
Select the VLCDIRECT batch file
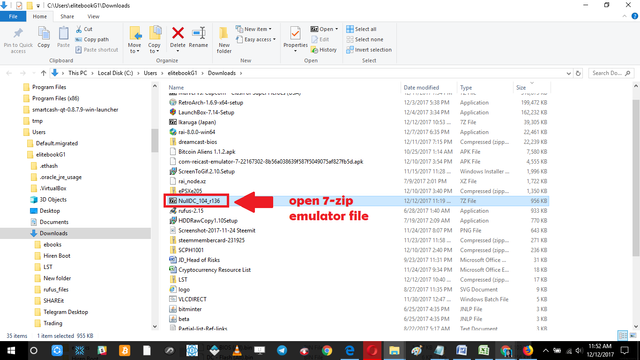[x=192, y=299]
